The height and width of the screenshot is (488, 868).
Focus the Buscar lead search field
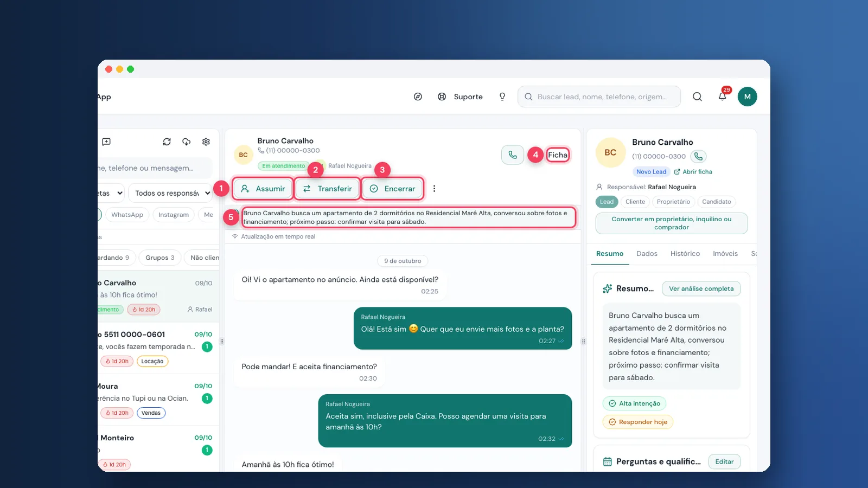click(x=599, y=97)
